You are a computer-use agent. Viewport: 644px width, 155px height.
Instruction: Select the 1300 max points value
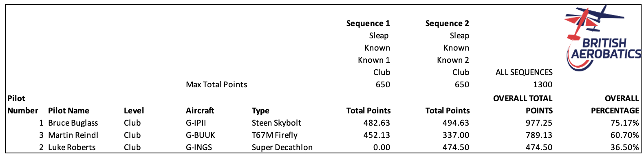click(x=543, y=84)
